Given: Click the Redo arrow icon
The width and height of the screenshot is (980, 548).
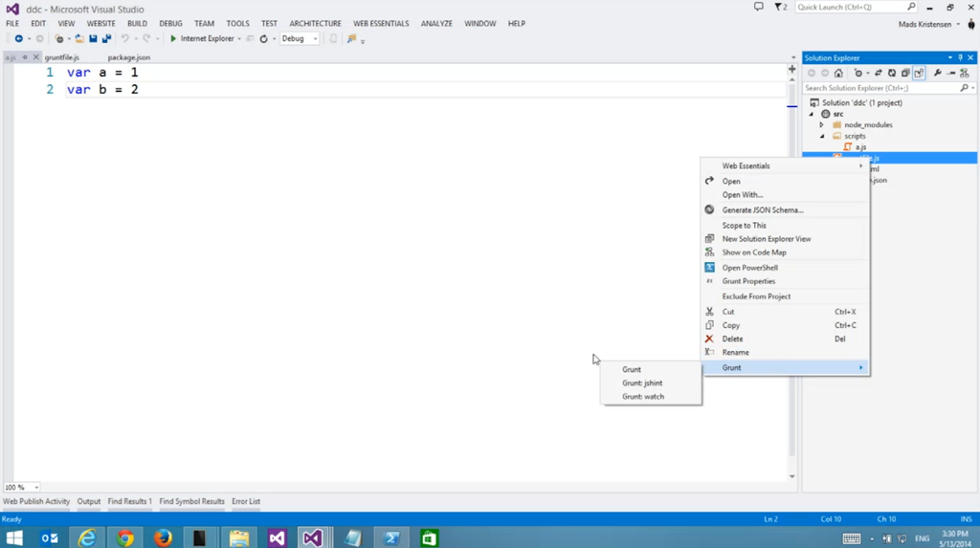Looking at the screenshot, I should pyautogui.click(x=146, y=39).
